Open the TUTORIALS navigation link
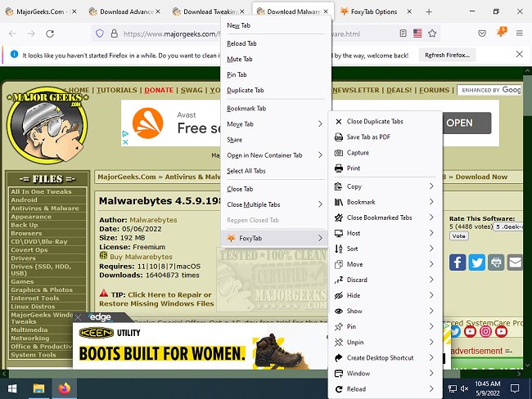The height and width of the screenshot is (399, 532). coord(117,90)
